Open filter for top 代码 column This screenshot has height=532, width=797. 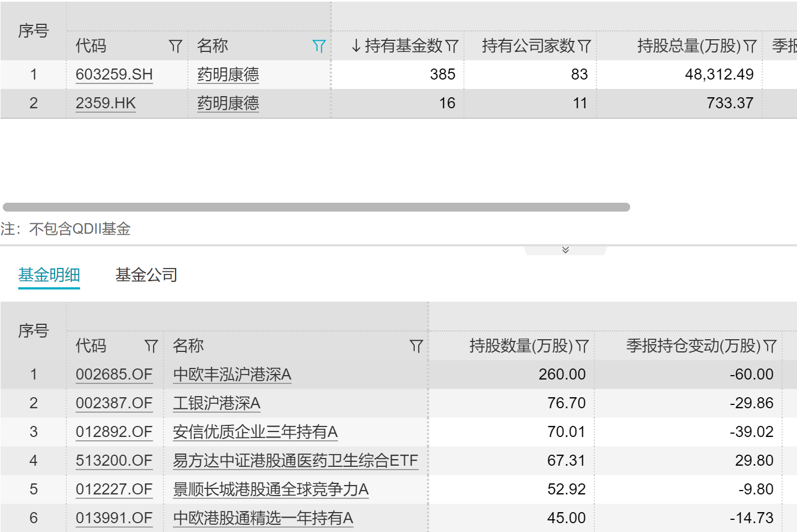coord(176,46)
